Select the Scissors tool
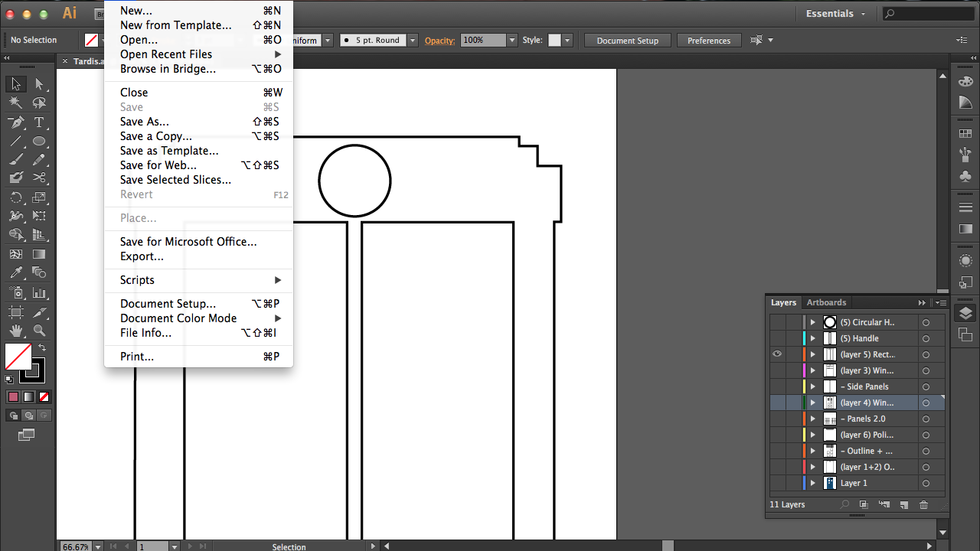 click(39, 178)
